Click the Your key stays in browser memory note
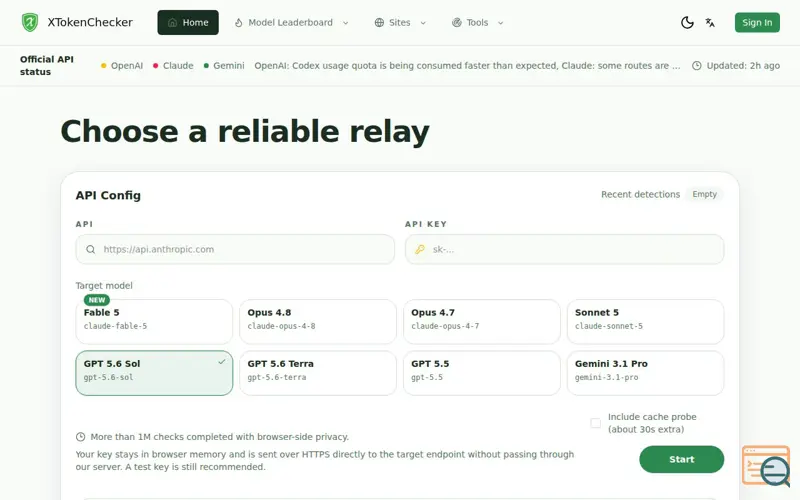The image size is (800, 500). [x=324, y=461]
